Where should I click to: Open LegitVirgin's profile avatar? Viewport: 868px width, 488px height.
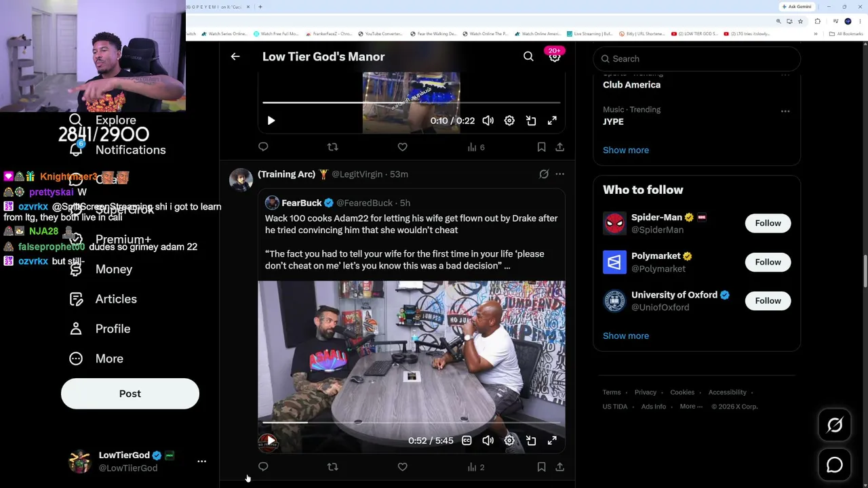point(241,180)
